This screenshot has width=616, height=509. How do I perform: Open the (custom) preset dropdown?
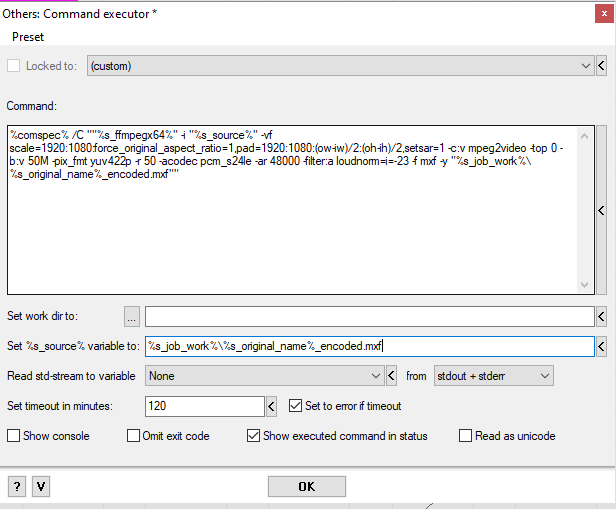coord(341,66)
